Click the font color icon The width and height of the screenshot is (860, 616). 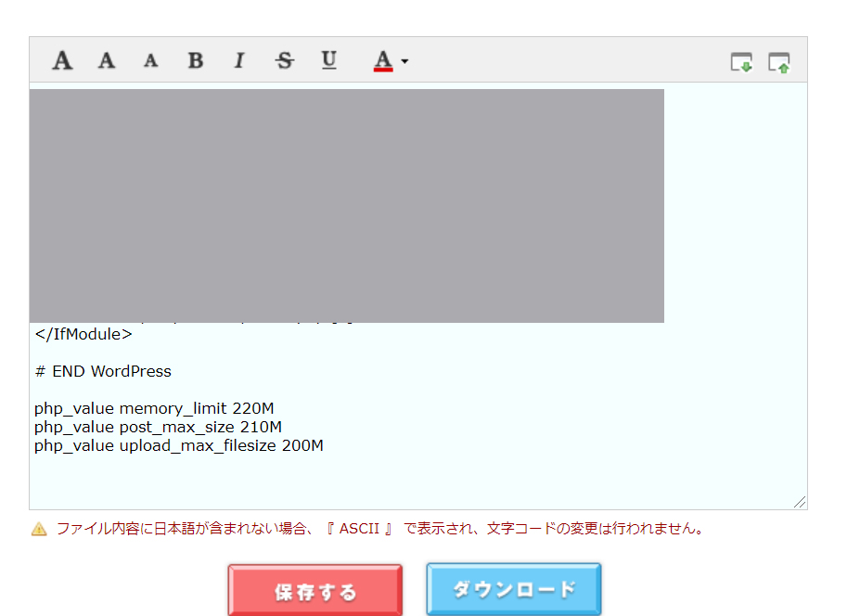click(383, 60)
